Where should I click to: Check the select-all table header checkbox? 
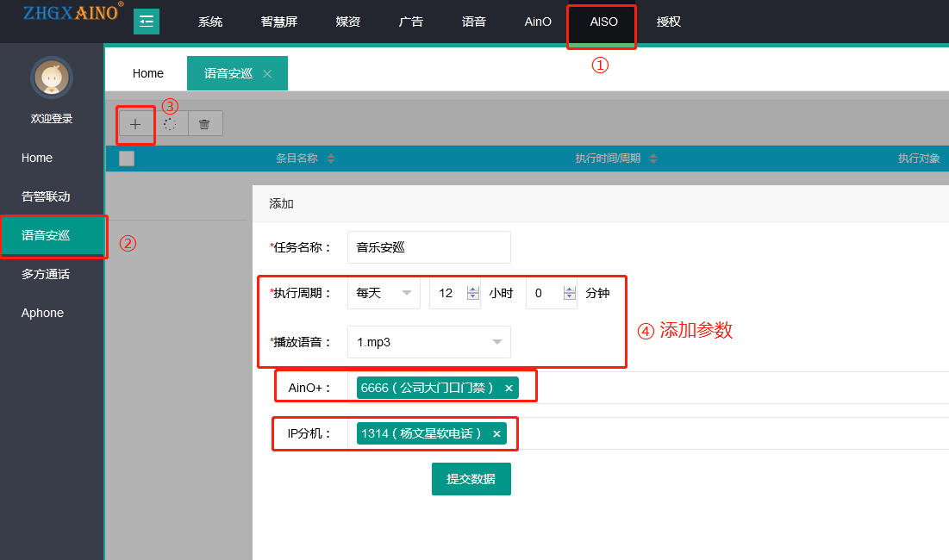tap(127, 159)
